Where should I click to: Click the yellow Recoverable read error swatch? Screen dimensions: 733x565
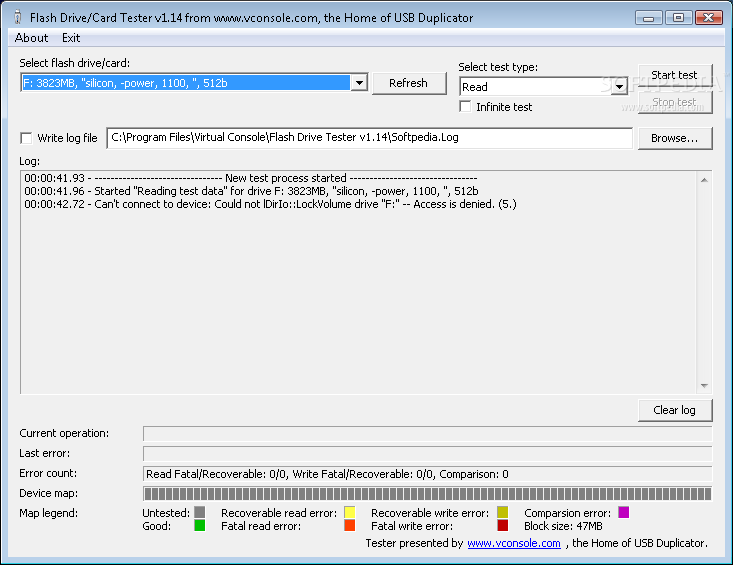click(x=350, y=513)
